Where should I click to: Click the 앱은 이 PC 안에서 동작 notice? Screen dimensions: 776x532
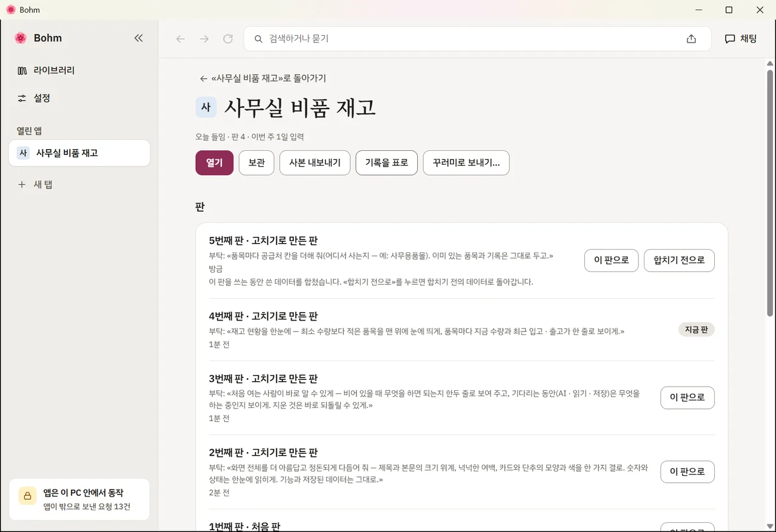click(x=79, y=499)
